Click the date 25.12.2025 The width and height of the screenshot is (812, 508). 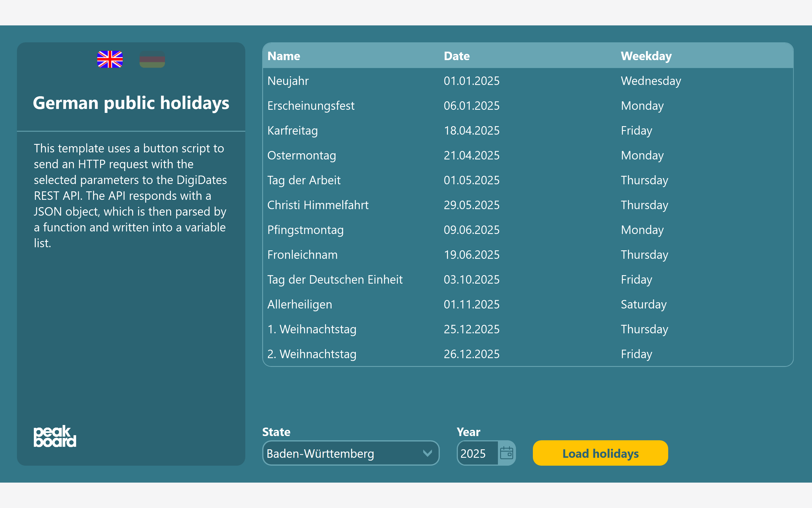pyautogui.click(x=471, y=329)
